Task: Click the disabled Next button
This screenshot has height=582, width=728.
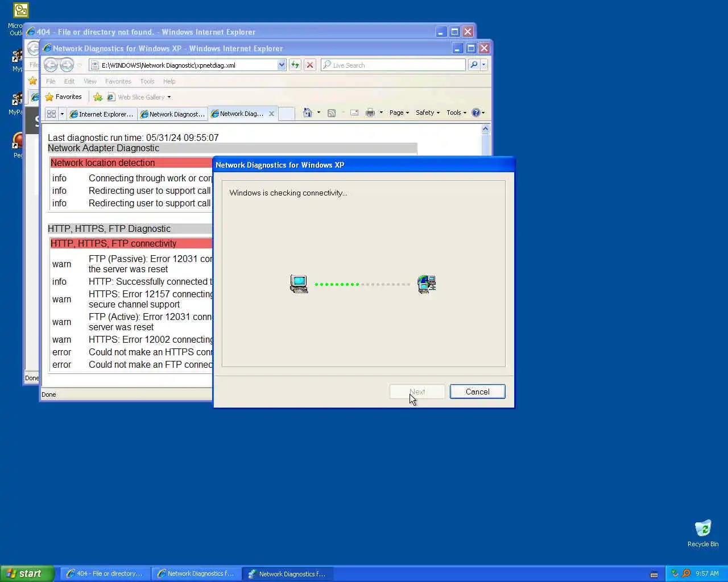Action: [x=417, y=392]
